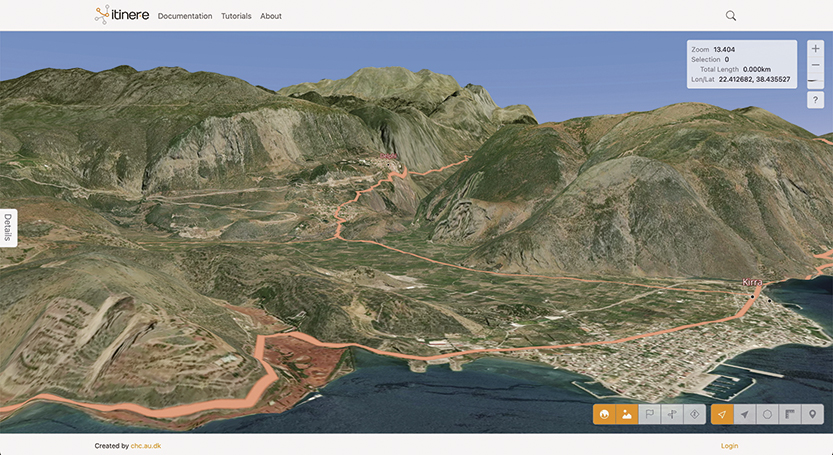Select the orange outlined arrow pointer tool
Image resolution: width=833 pixels, height=455 pixels.
722,414
